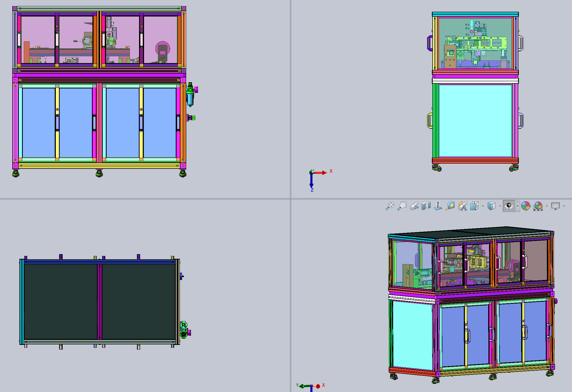Click the Dynamic Annotation Views icon
The width and height of the screenshot is (572, 392).
[x=463, y=206]
